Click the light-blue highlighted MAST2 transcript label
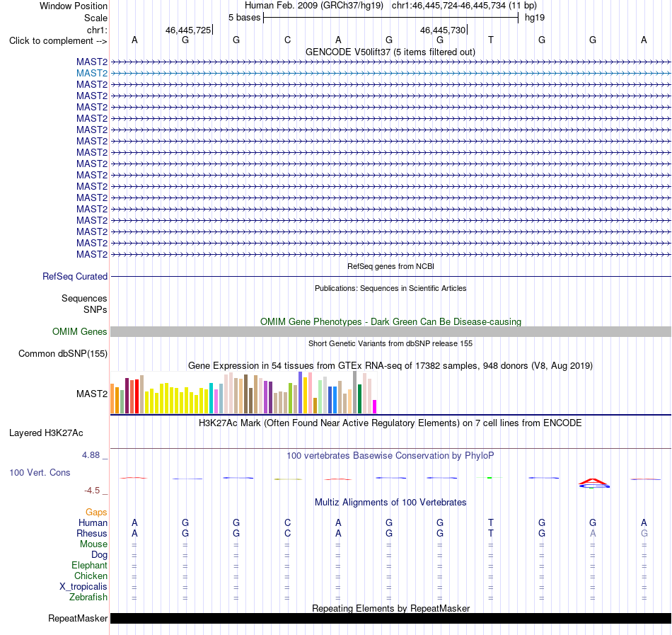 (x=92, y=74)
